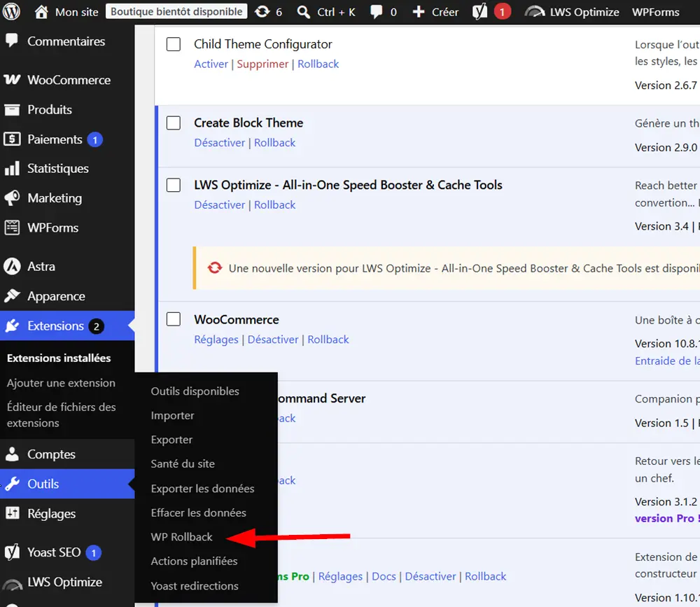
Task: Open WP Rollback from Outils menu
Action: (182, 537)
